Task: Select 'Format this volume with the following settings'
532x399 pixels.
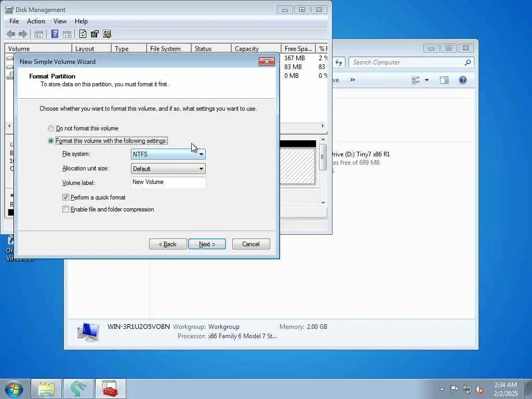Action: click(51, 140)
